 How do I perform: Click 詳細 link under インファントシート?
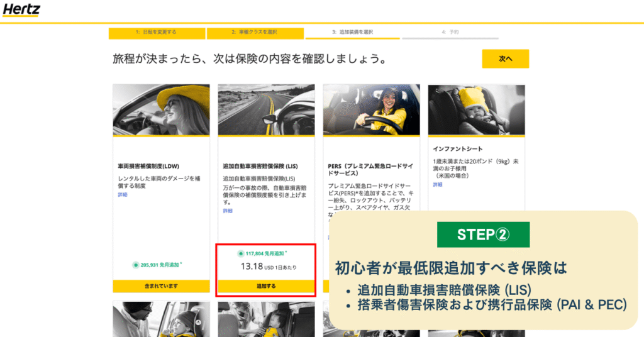pyautogui.click(x=438, y=185)
